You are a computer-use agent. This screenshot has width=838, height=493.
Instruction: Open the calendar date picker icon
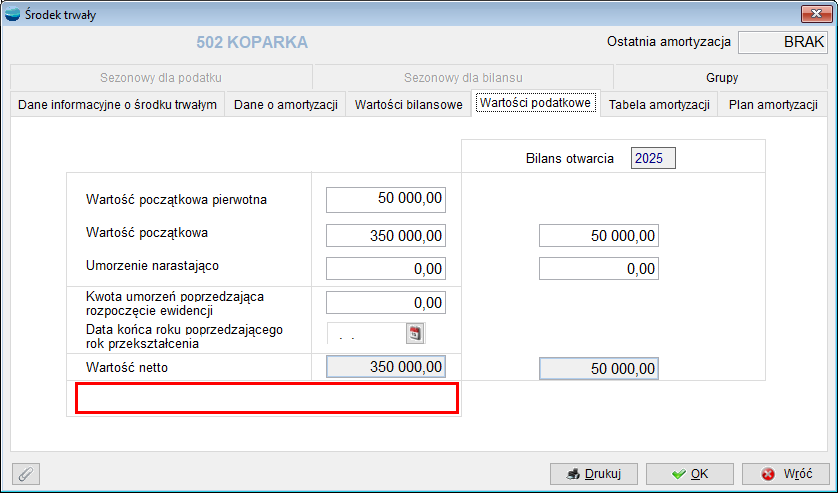click(415, 333)
